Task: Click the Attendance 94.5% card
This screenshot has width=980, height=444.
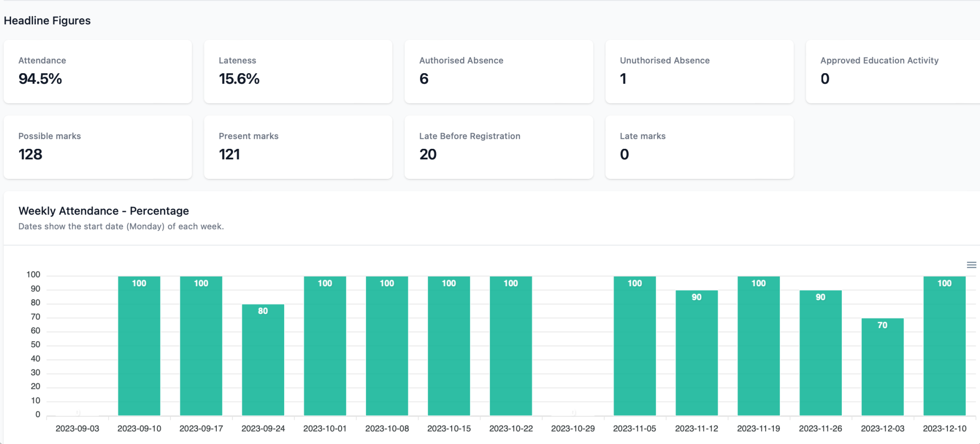Action: pyautogui.click(x=98, y=71)
